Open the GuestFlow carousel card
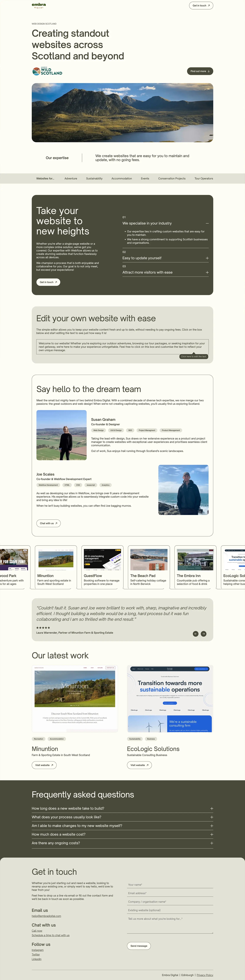The width and height of the screenshot is (245, 980). 102,567
